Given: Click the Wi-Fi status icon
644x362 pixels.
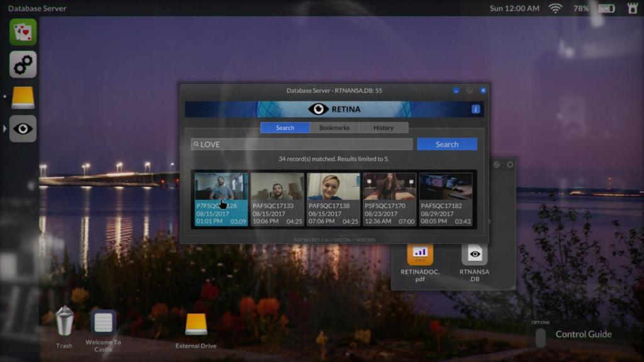Looking at the screenshot, I should [x=555, y=8].
